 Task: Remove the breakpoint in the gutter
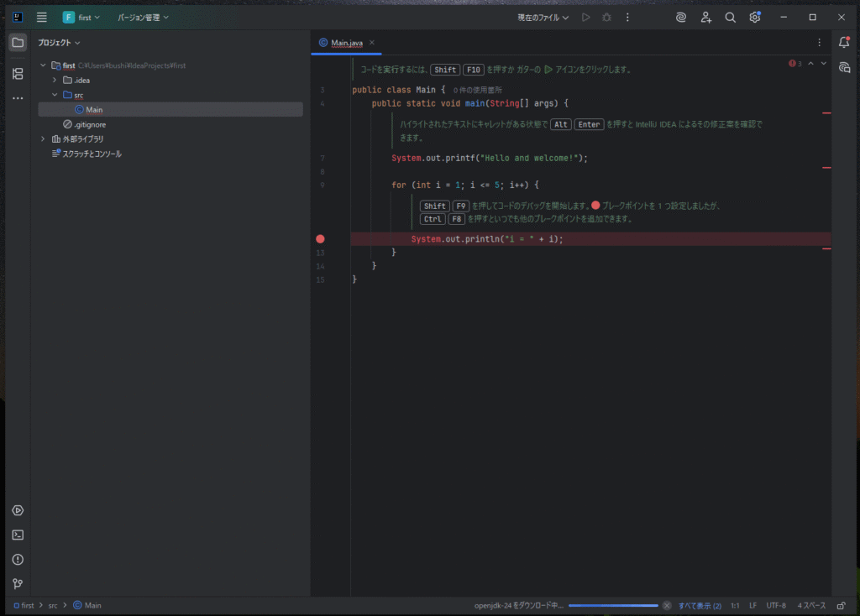[x=320, y=239]
